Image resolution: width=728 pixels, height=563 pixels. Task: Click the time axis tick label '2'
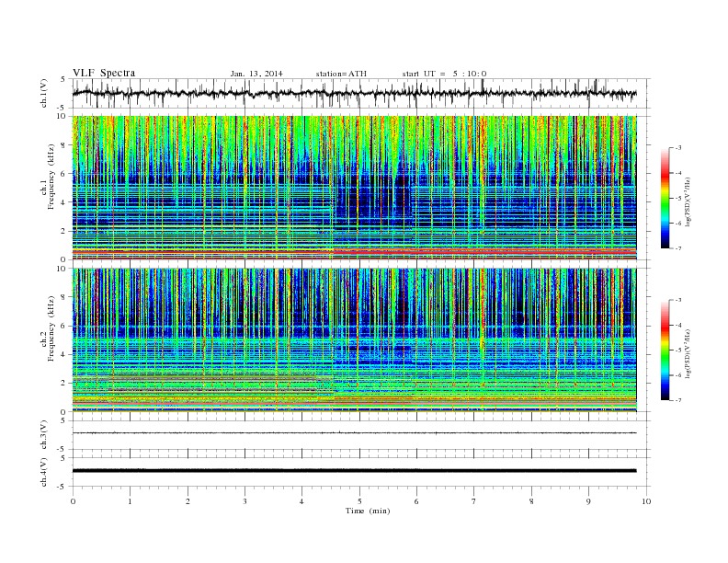(x=188, y=501)
